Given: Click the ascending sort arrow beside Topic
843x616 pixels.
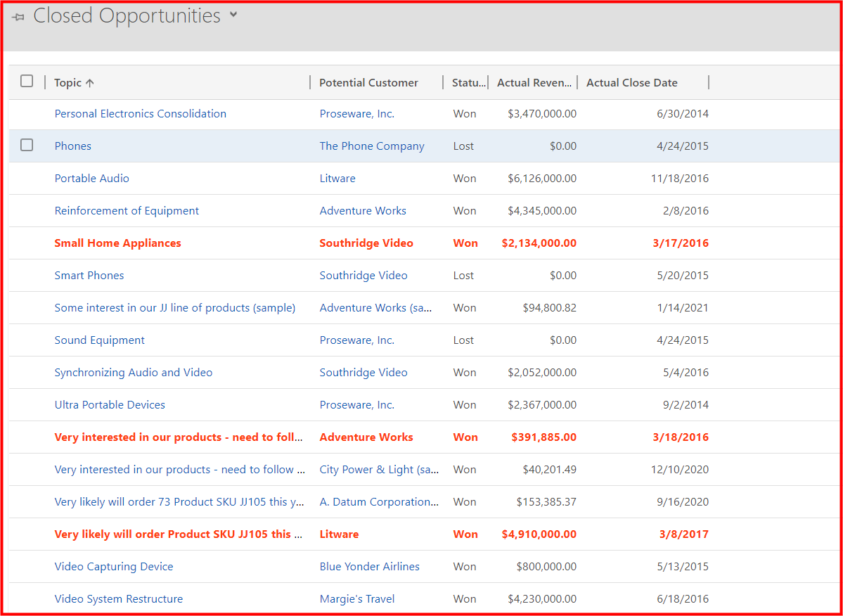Looking at the screenshot, I should (x=90, y=83).
